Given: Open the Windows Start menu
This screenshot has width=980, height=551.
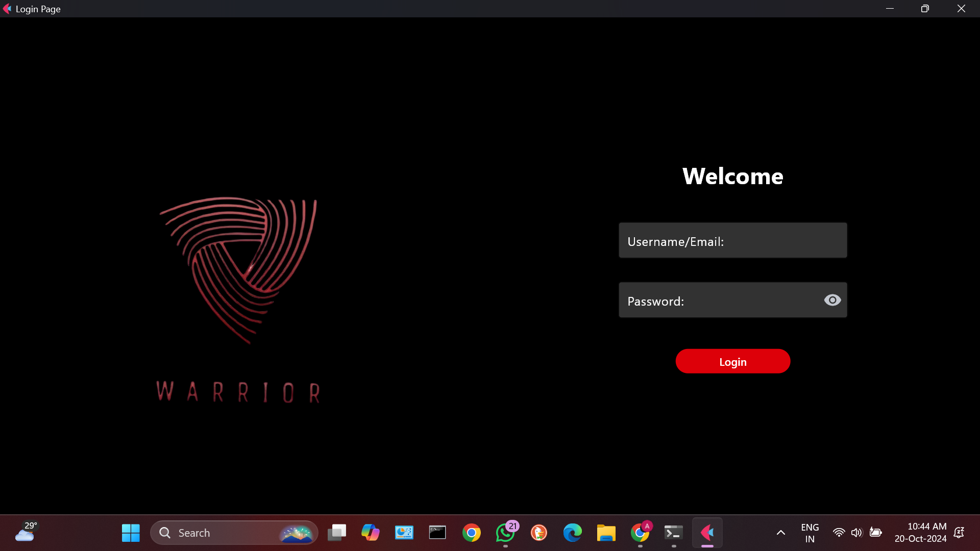Looking at the screenshot, I should coord(131,533).
